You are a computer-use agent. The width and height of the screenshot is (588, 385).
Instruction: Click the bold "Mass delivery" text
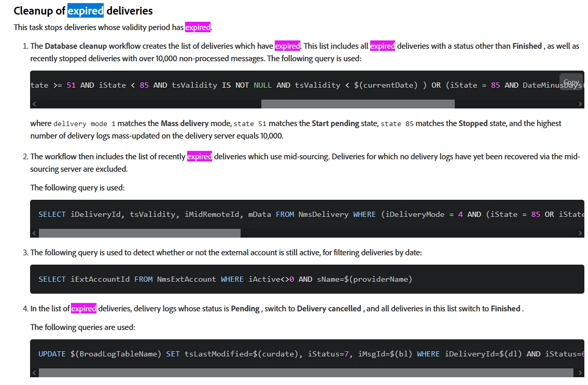(185, 123)
